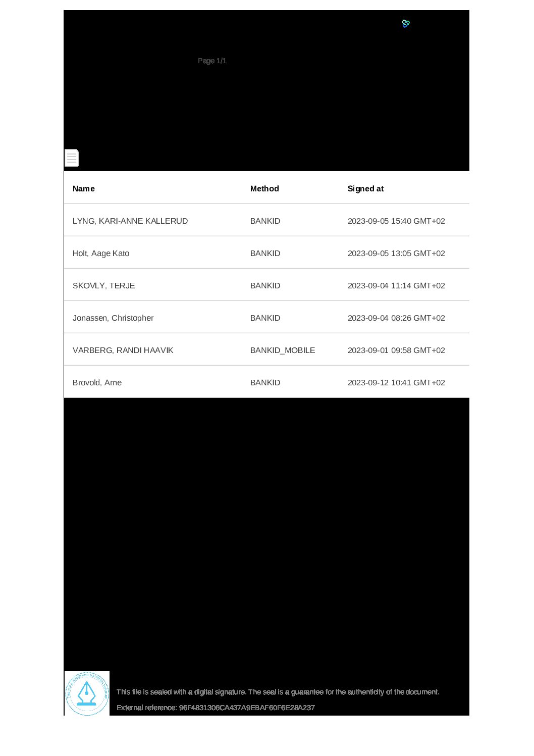Click the blue pen seal stamp icon
Image resolution: width=534 pixels, height=756 pixels.
(87, 693)
